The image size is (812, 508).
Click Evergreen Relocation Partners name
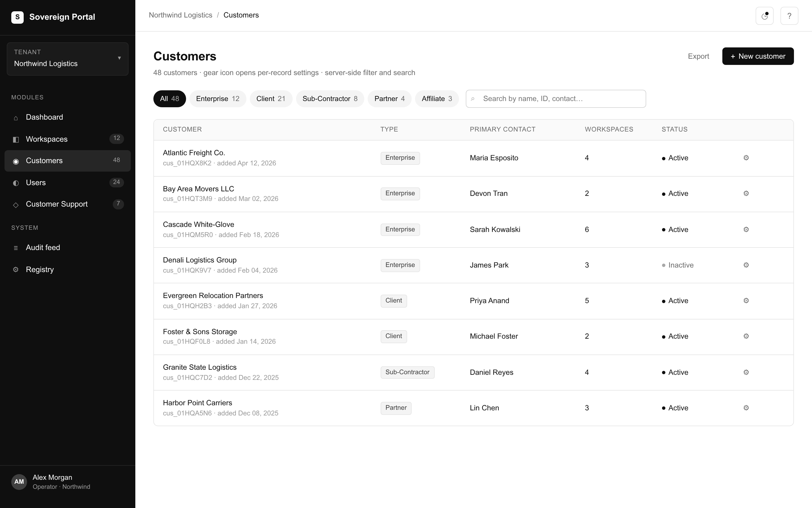213,296
